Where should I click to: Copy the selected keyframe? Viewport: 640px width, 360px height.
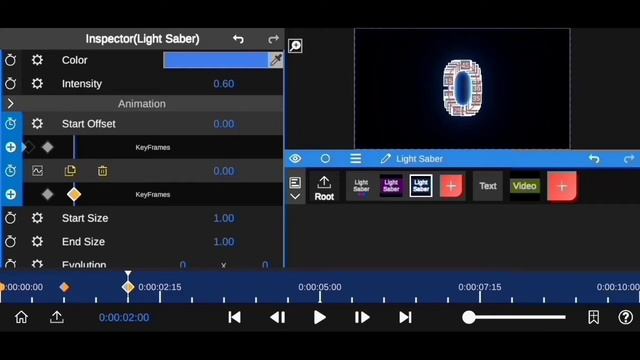click(x=70, y=171)
